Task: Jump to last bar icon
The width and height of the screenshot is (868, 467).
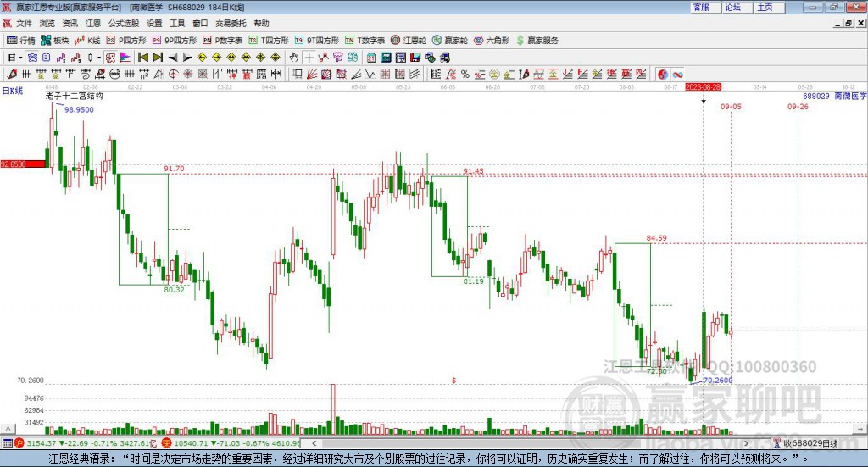Action: 158,58
